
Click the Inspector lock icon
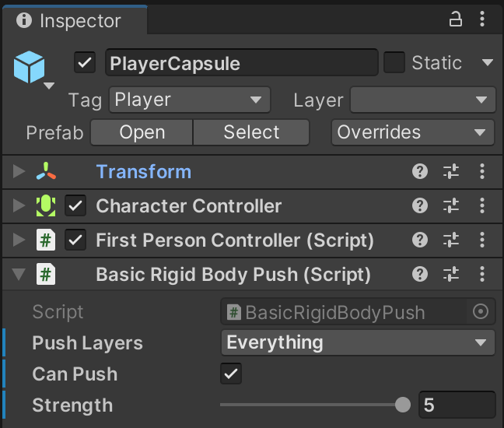pos(456,20)
